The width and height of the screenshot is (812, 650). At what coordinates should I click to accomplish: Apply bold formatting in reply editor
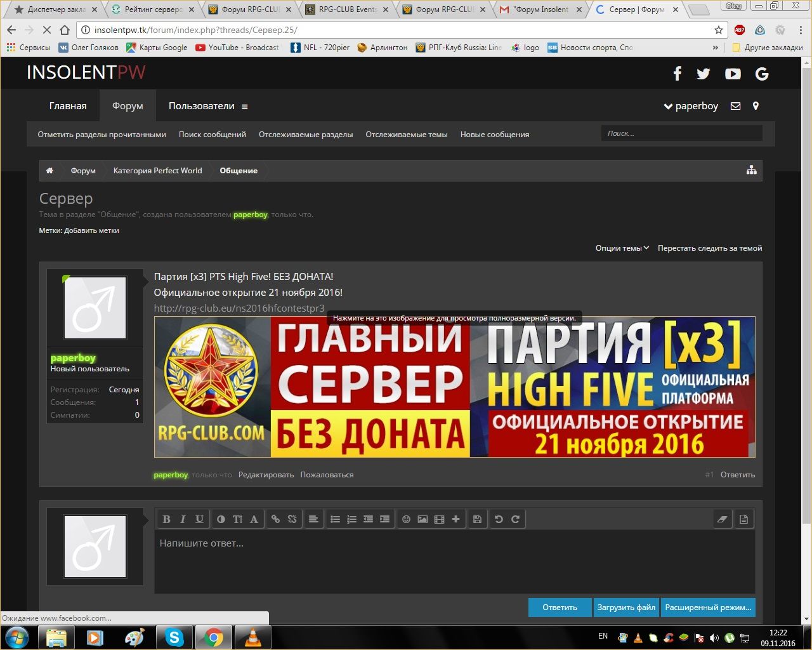click(166, 519)
